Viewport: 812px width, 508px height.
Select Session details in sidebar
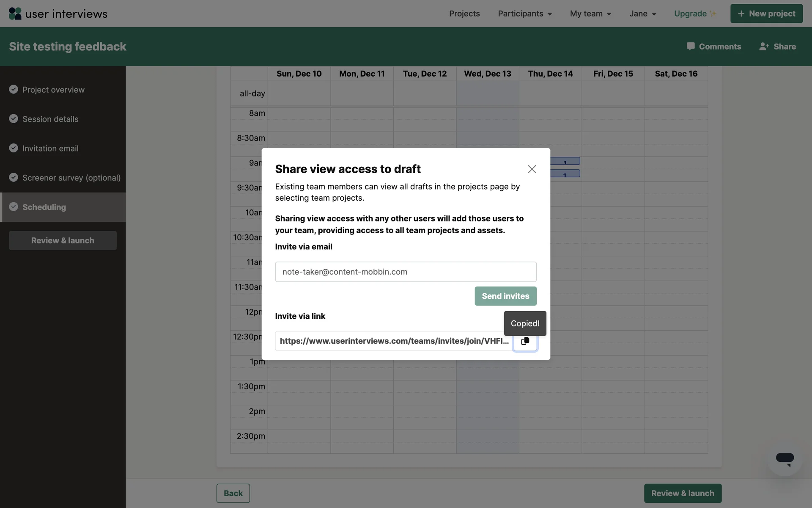[x=50, y=119]
